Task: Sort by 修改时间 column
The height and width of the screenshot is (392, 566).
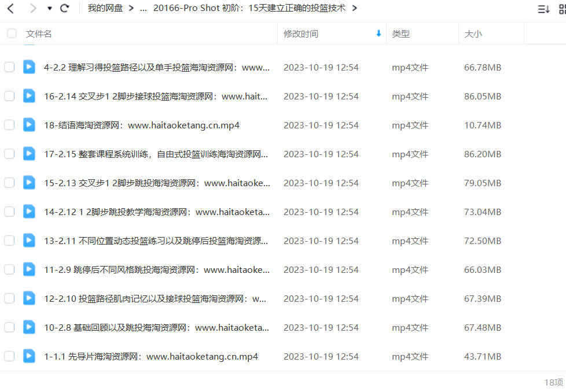Action: coord(301,34)
